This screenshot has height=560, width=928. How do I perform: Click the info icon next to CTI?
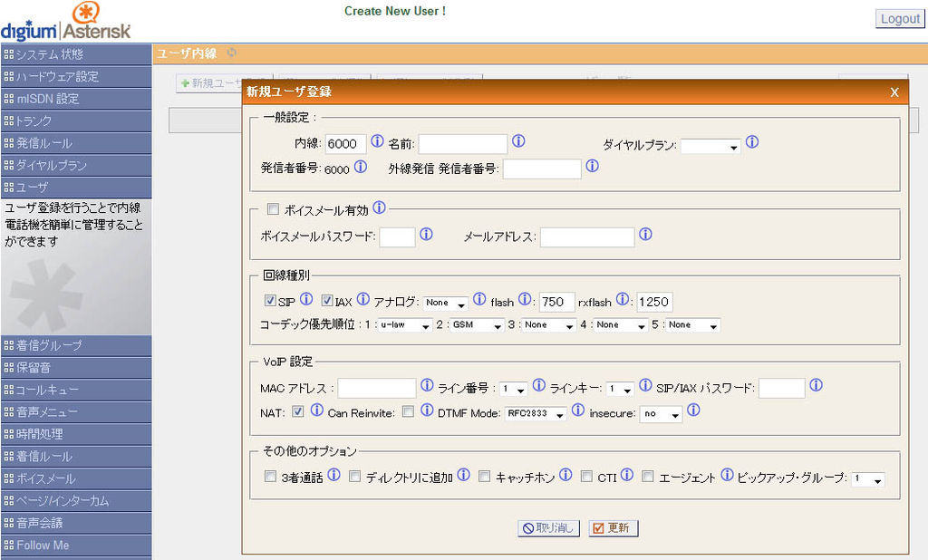626,474
